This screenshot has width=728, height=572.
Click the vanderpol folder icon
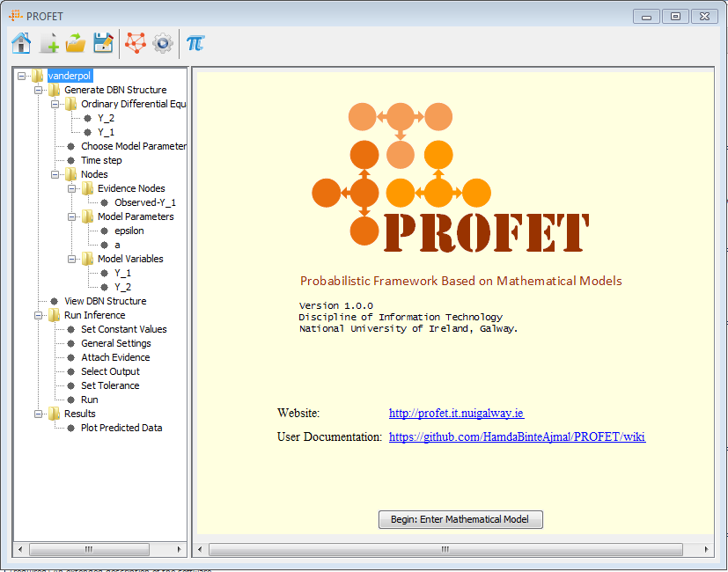pos(38,76)
